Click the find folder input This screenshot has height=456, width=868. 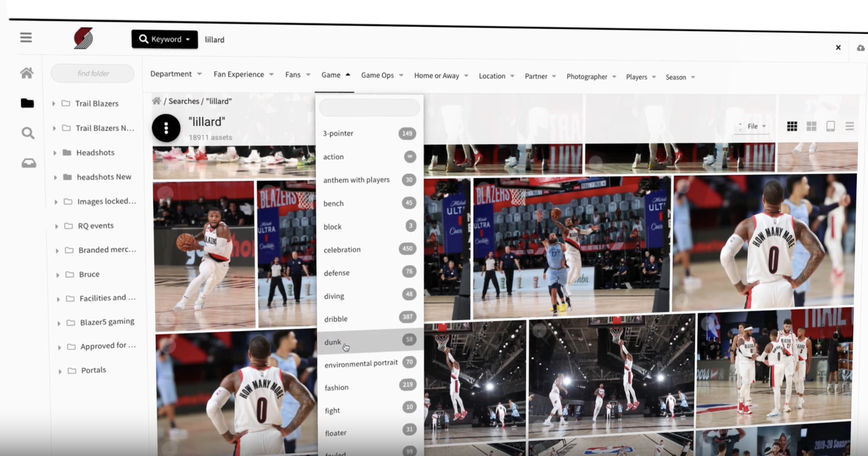tap(93, 73)
